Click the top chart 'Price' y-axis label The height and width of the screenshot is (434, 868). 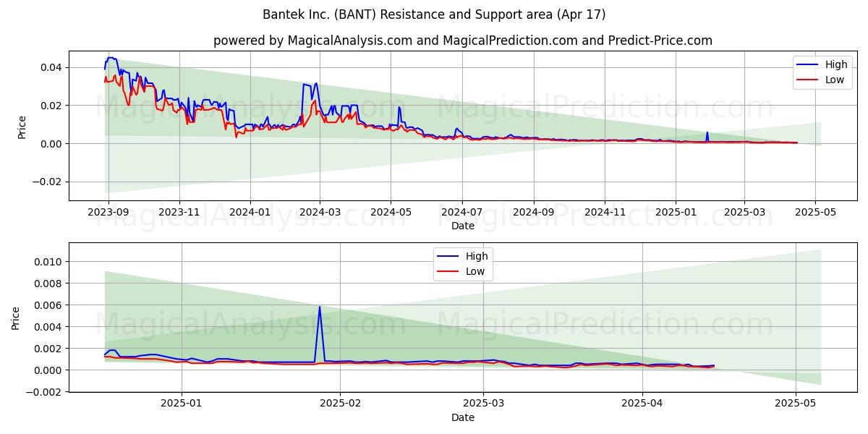click(x=22, y=126)
